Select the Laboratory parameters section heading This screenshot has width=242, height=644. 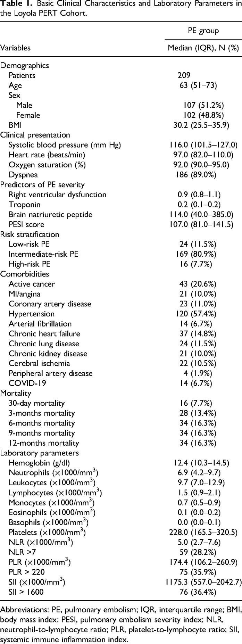[x=40, y=453]
